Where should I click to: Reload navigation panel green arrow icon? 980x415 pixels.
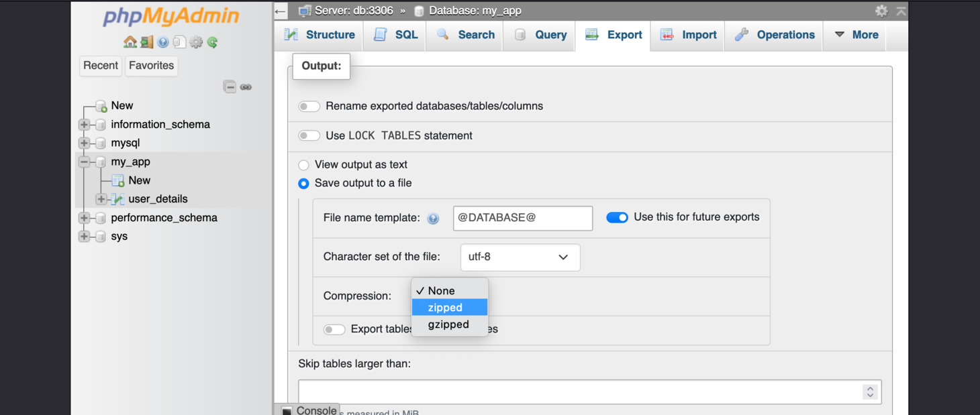(x=213, y=42)
